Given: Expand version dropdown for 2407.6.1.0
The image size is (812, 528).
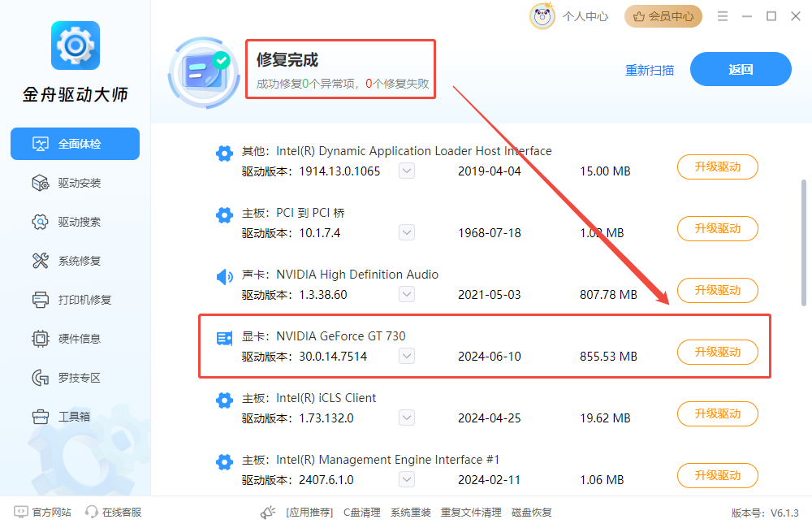Looking at the screenshot, I should [x=407, y=479].
